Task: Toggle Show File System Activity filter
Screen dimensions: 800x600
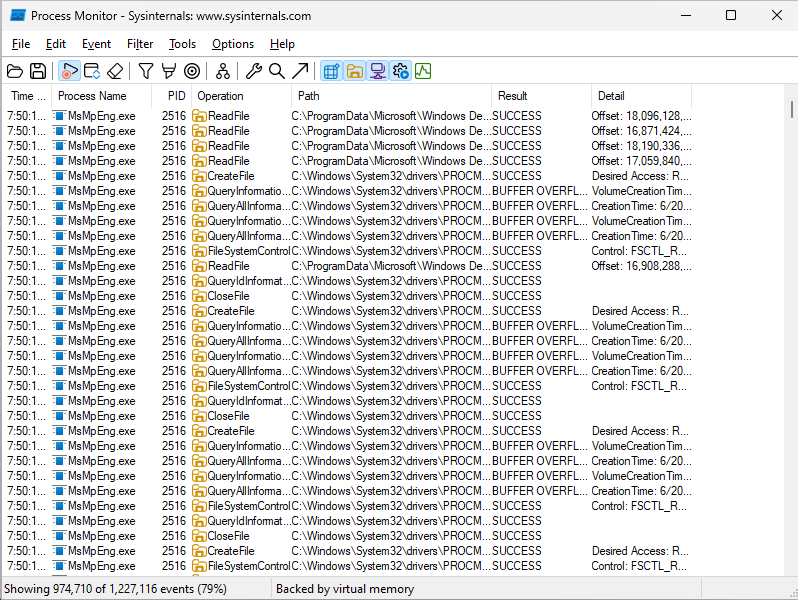Action: coord(354,71)
